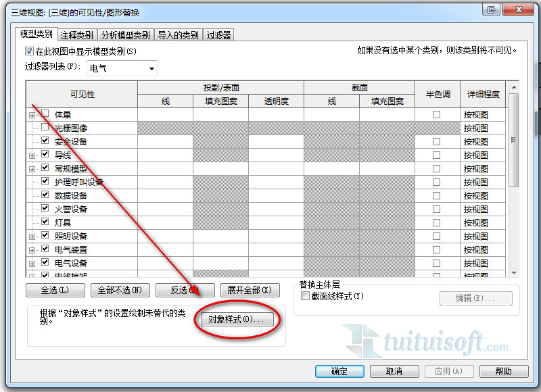
Task: Switch to the 注释类别 tab
Action: tap(76, 35)
